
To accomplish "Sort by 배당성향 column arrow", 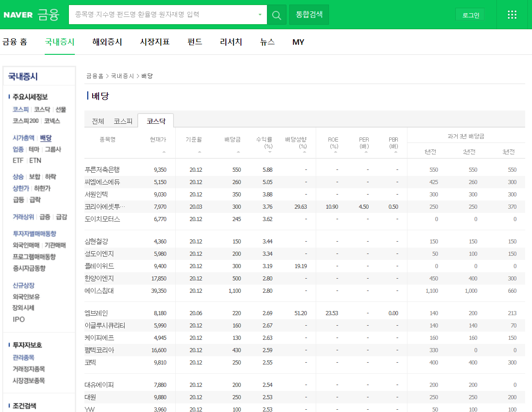I will pos(304,152).
